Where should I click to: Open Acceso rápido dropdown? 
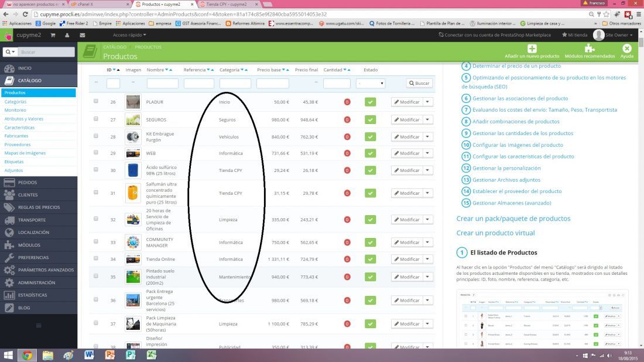tap(129, 35)
